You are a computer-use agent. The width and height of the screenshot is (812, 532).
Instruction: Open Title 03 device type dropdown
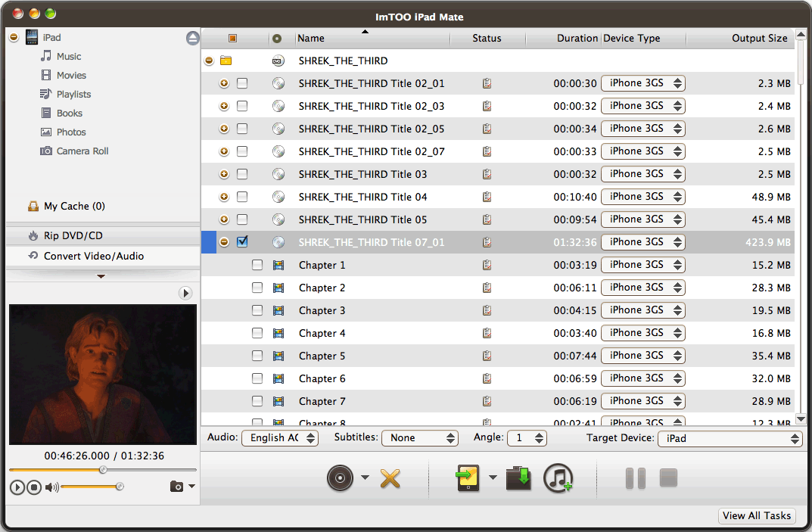[x=643, y=174]
